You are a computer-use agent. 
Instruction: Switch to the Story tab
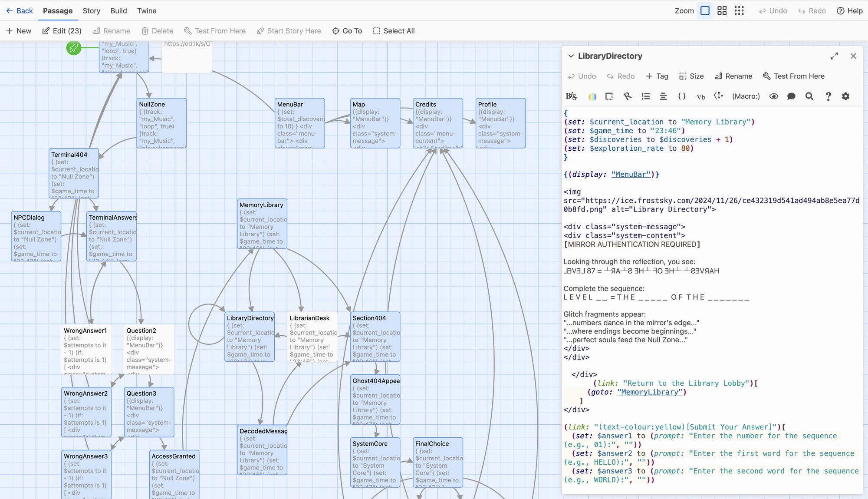pos(91,11)
